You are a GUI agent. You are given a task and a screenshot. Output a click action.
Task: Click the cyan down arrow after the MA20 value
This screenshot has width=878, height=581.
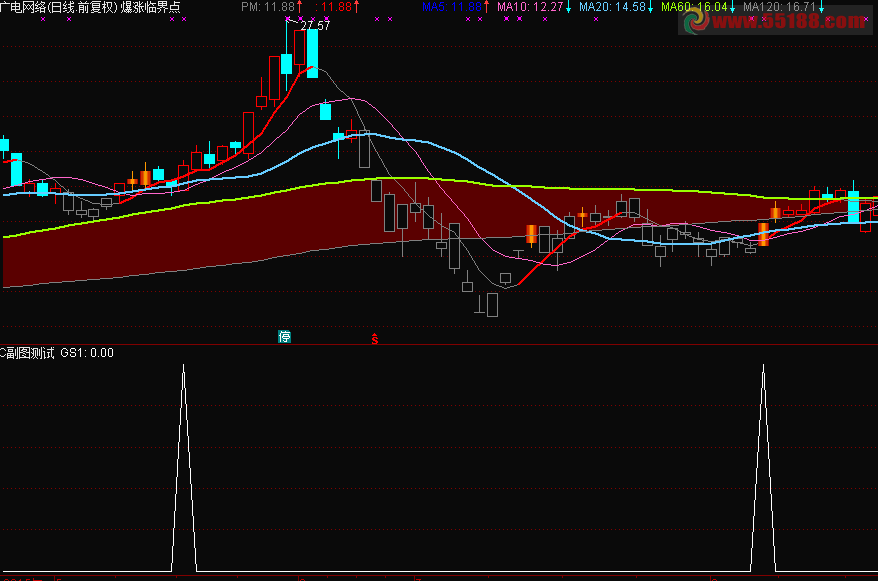(x=650, y=7)
